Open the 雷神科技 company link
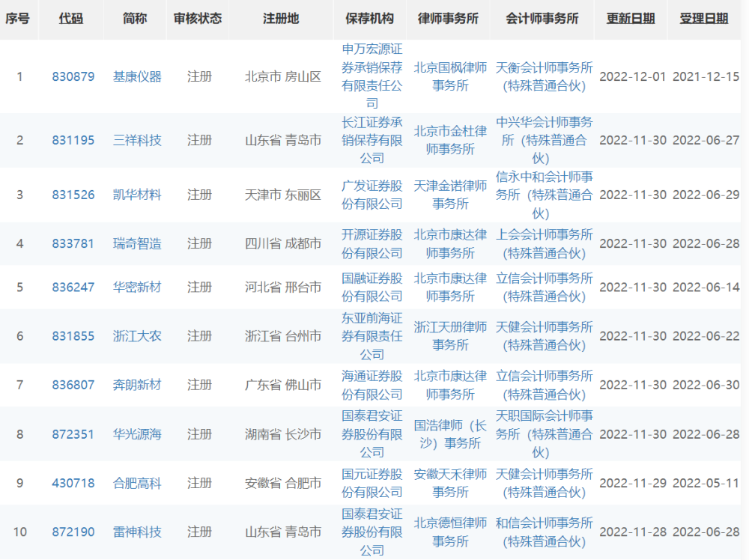 137,532
